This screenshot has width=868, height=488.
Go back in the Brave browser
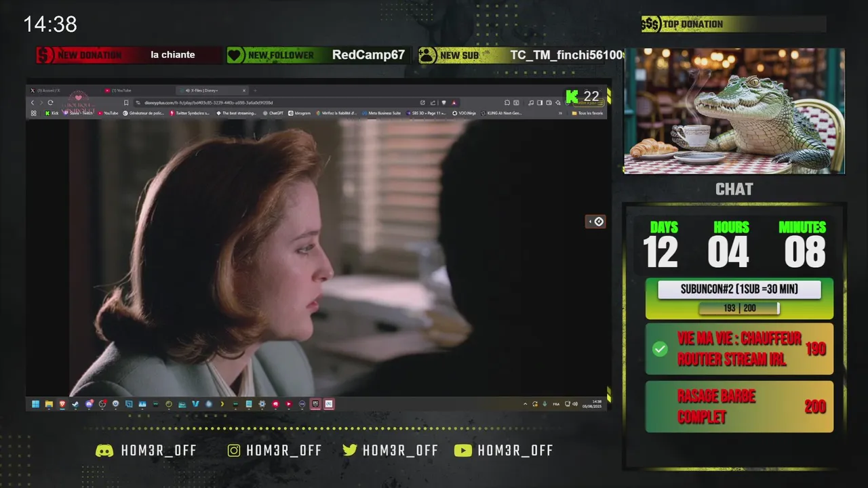[x=33, y=102]
